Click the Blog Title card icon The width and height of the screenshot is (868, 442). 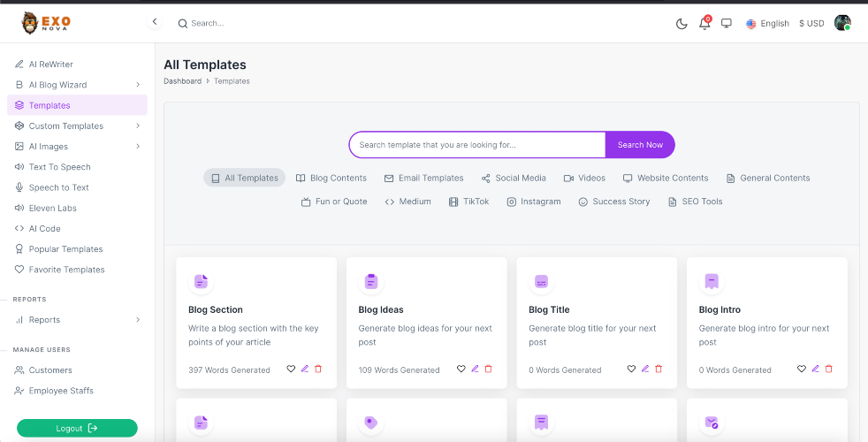(x=541, y=282)
